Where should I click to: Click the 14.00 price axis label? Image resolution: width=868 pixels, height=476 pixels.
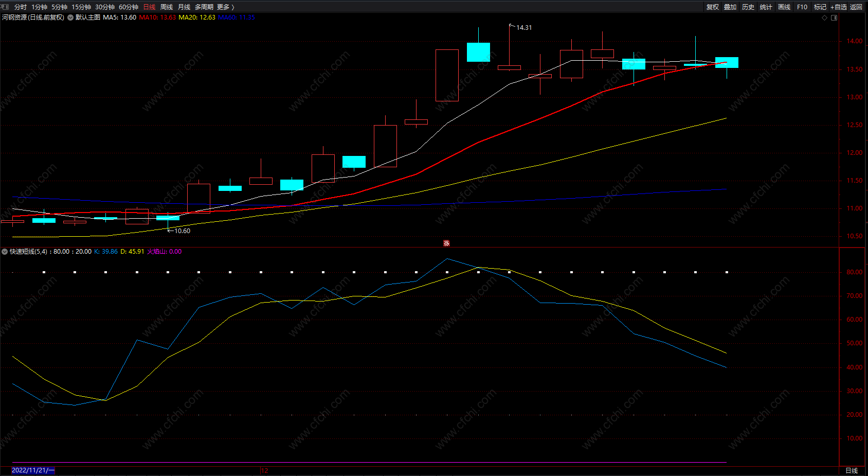855,41
